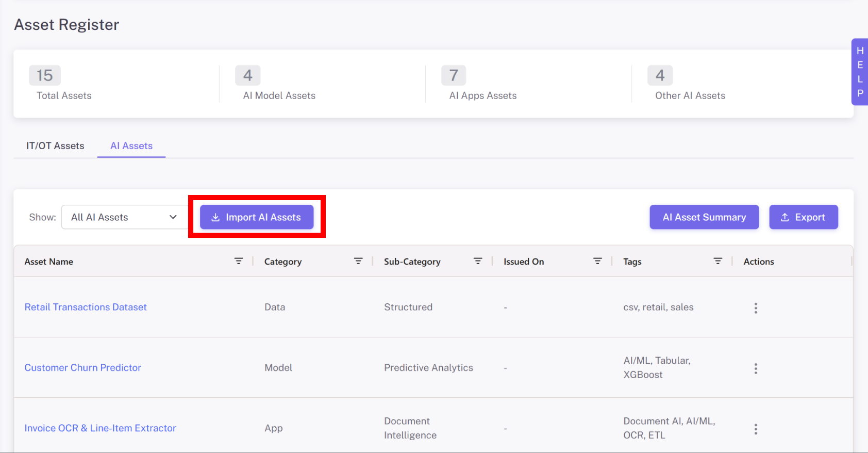Click the AI Apps Assets count card
The height and width of the screenshot is (453, 868).
point(482,84)
